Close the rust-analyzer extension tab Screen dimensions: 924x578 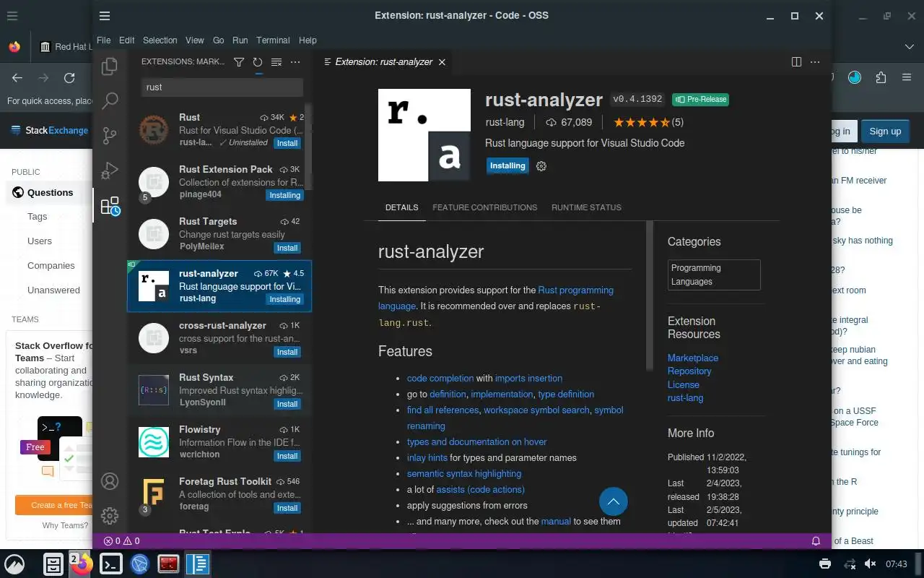click(442, 62)
